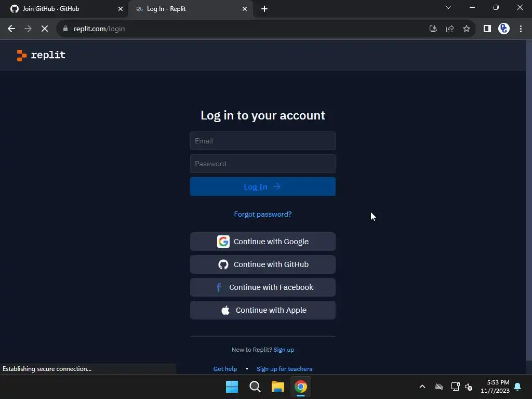This screenshot has height=399, width=532.
Task: Open a new browser tab
Action: [264, 9]
